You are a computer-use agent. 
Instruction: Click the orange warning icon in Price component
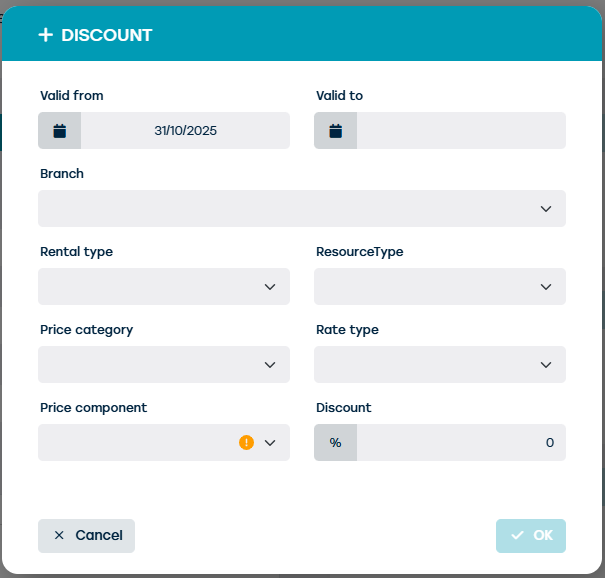pyautogui.click(x=246, y=442)
